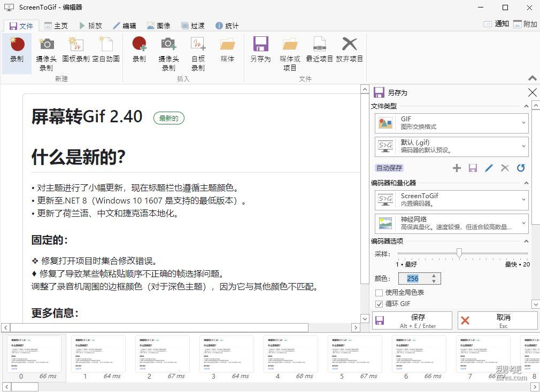Collapse the 编码器和量化器 section
540x392 pixels.
(526, 183)
